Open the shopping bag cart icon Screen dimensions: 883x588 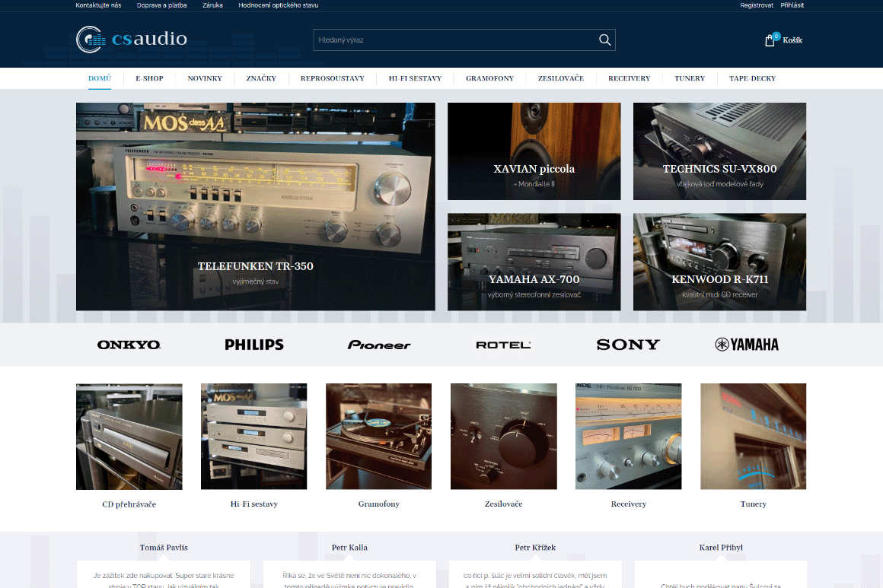pyautogui.click(x=770, y=40)
